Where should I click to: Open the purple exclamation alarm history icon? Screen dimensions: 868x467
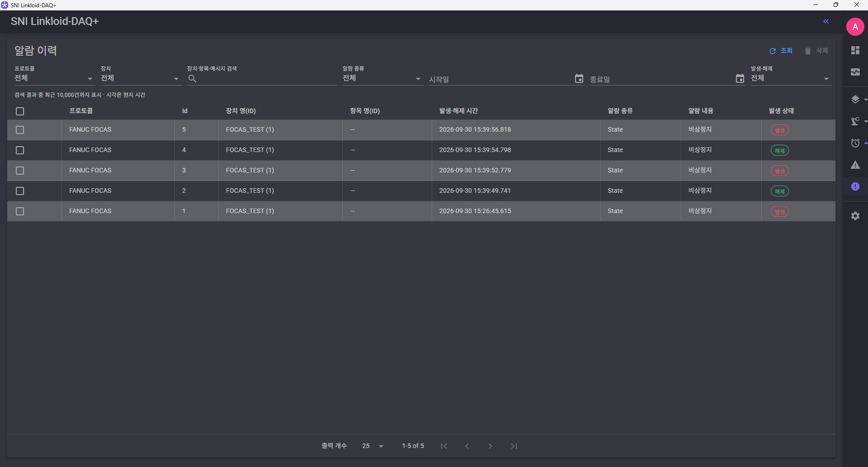point(855,186)
